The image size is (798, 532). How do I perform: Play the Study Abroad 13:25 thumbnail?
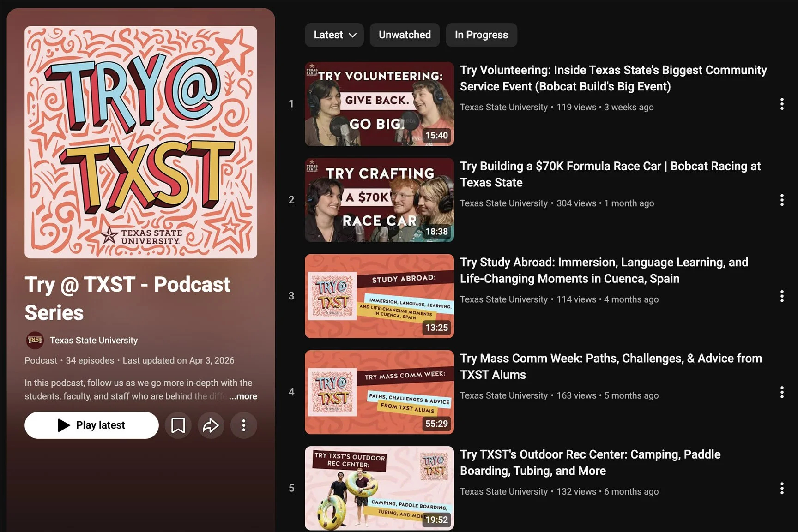379,296
